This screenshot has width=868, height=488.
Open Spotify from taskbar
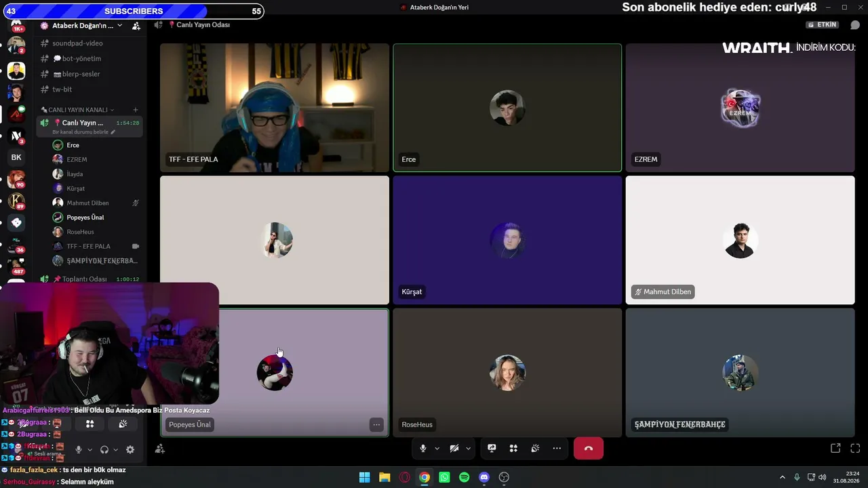click(x=464, y=477)
